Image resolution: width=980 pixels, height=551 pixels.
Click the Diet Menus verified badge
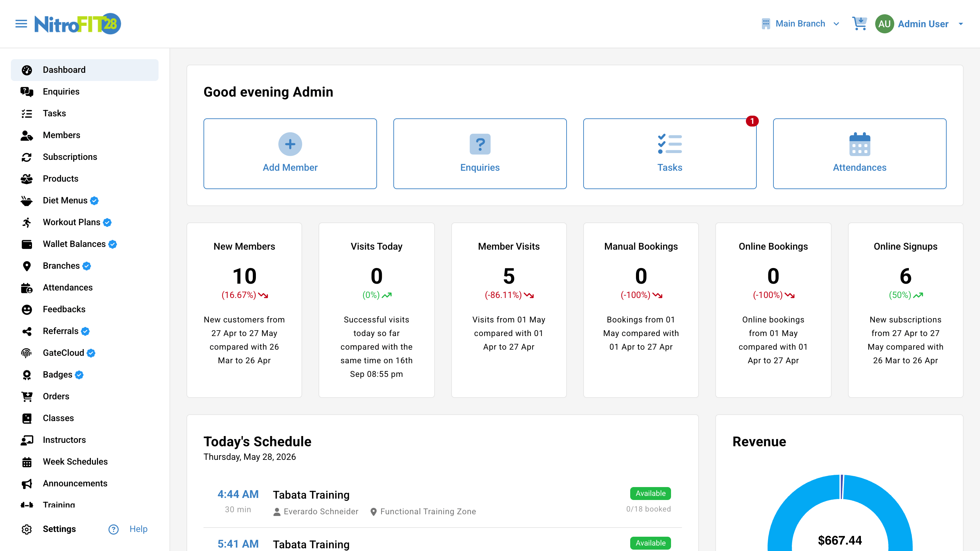[94, 201]
